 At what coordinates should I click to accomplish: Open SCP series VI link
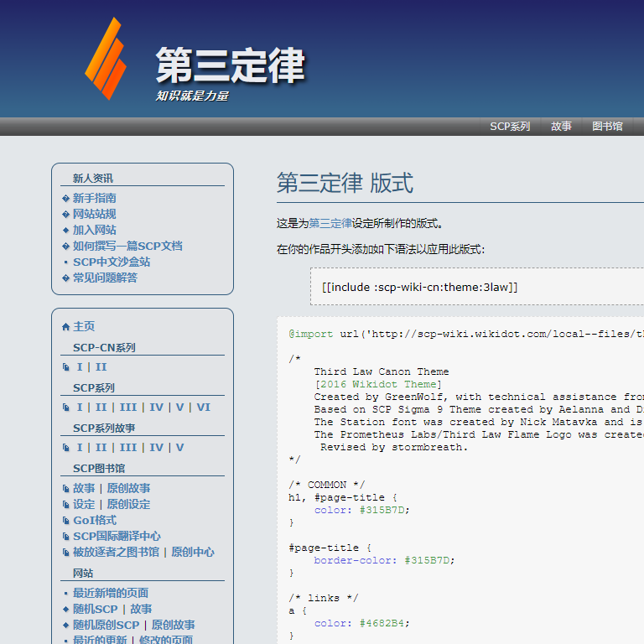(203, 408)
